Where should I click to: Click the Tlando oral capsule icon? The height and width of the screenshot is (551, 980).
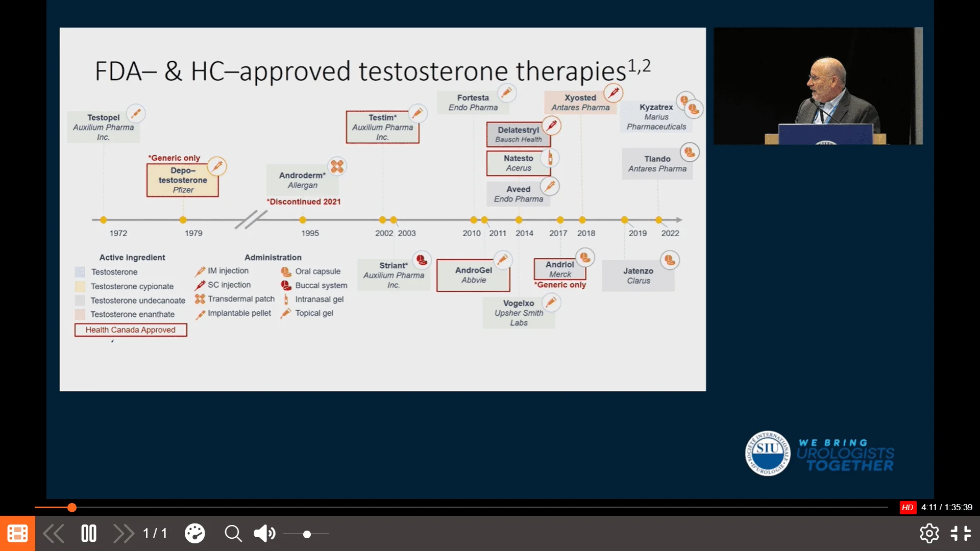click(x=690, y=152)
